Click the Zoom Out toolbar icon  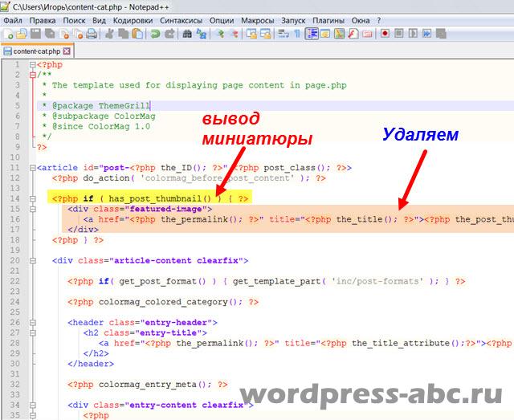point(234,34)
